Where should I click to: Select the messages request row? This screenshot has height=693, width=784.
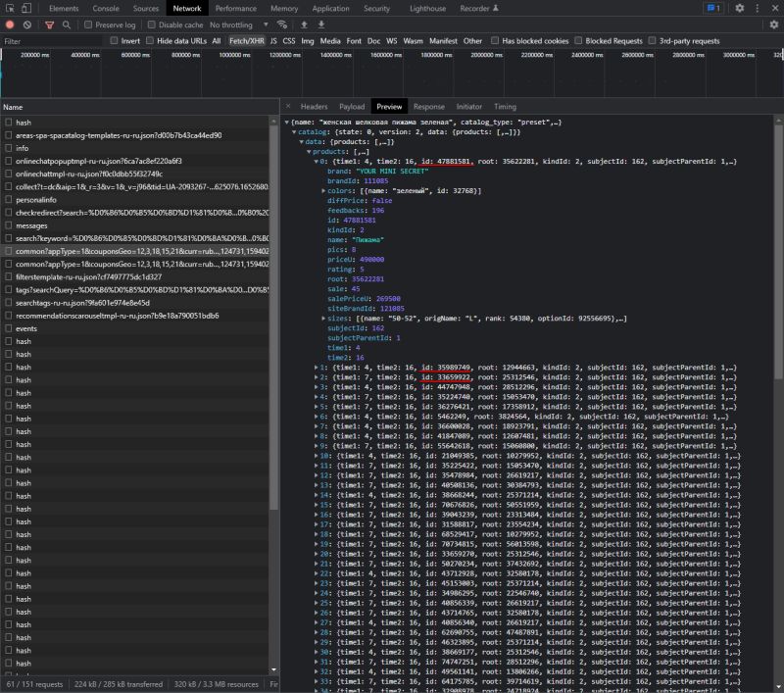coord(135,225)
